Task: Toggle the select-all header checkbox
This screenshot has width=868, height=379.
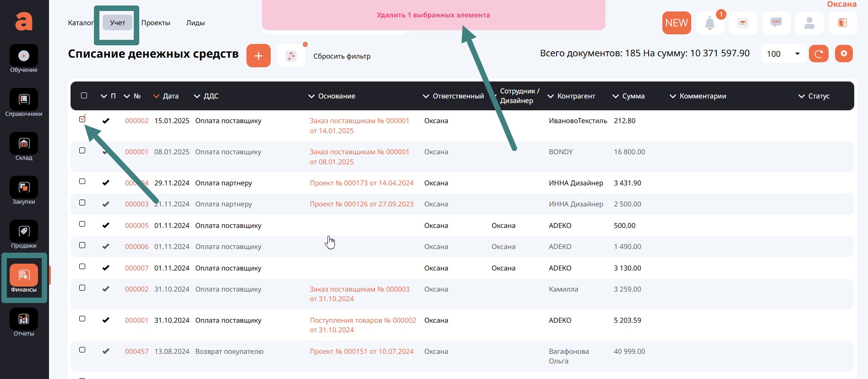Action: [84, 96]
